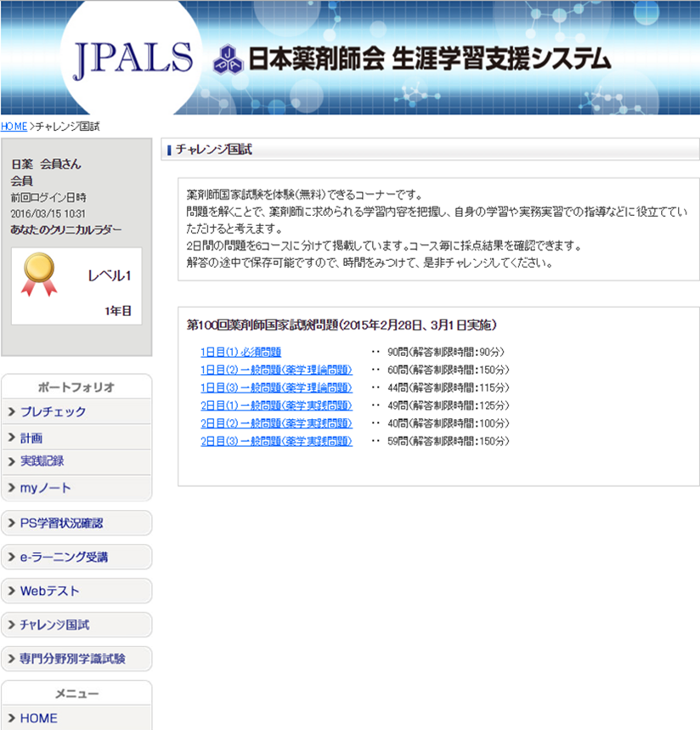The image size is (700, 730).
Task: Open the Webテスト sidebar button
Action: [x=49, y=591]
